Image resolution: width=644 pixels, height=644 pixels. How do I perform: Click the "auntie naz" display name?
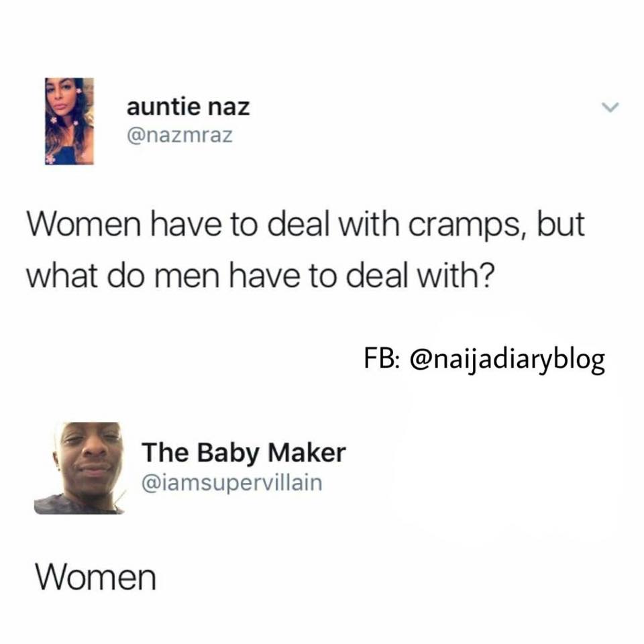point(188,107)
